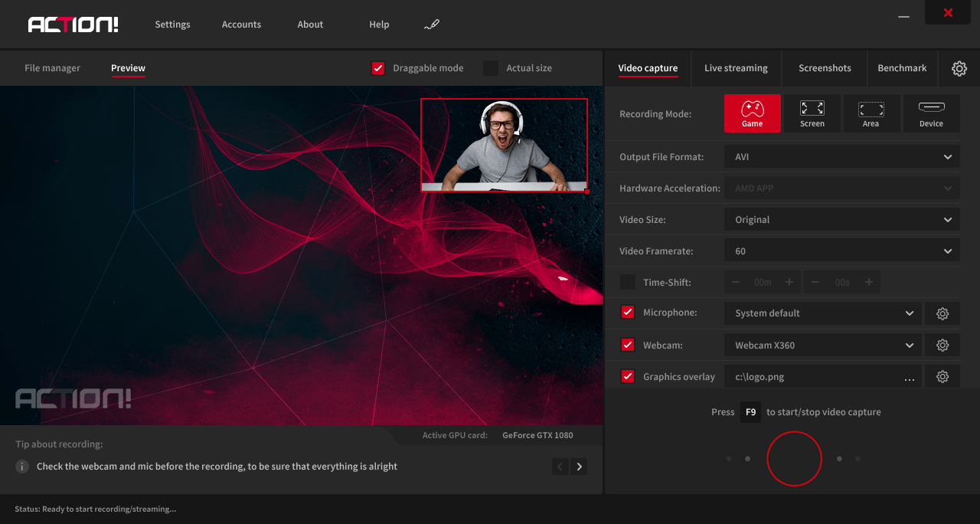Switch to Preview tab
Image resolution: width=980 pixels, height=524 pixels.
point(128,68)
